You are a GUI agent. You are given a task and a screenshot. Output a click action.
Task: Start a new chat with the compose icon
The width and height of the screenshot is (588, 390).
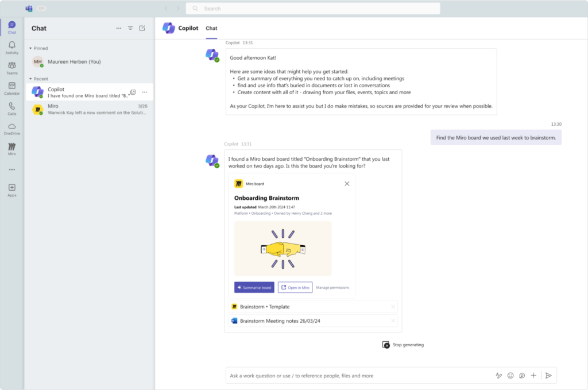tap(143, 28)
